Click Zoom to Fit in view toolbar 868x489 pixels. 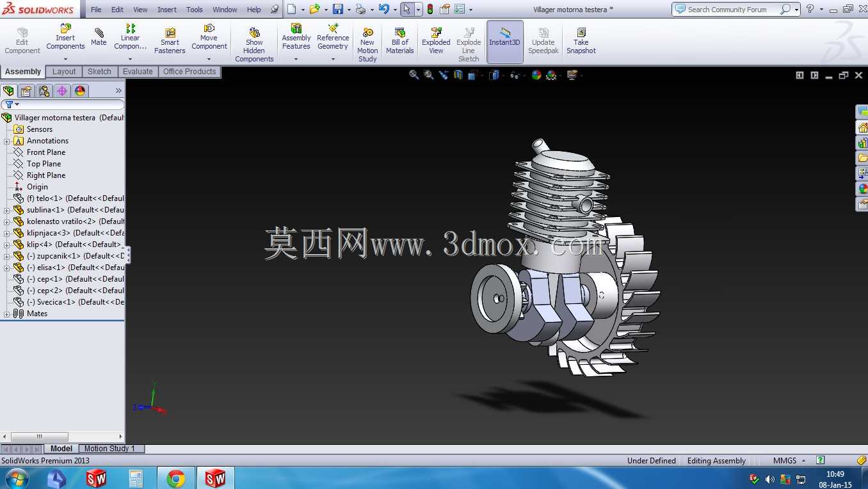[x=414, y=75]
